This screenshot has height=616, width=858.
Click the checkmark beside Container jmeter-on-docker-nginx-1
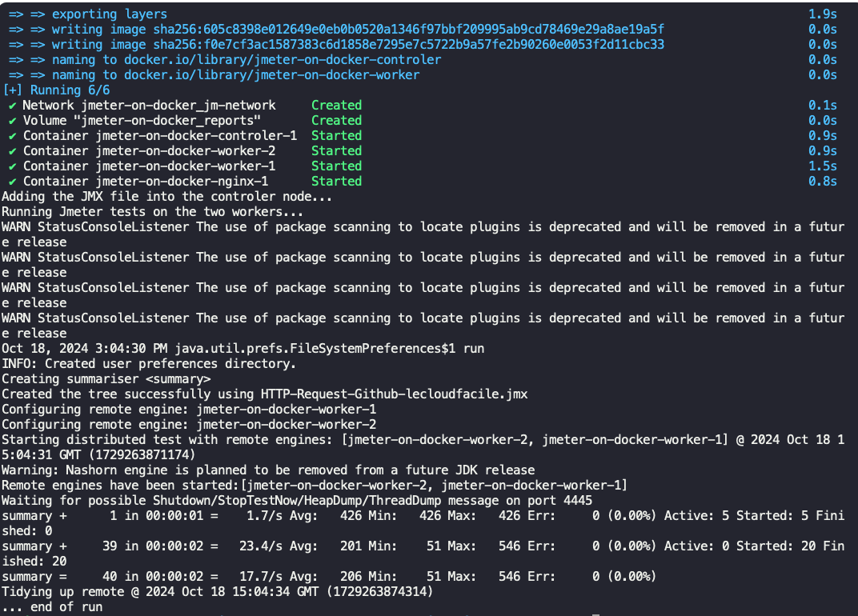click(12, 182)
